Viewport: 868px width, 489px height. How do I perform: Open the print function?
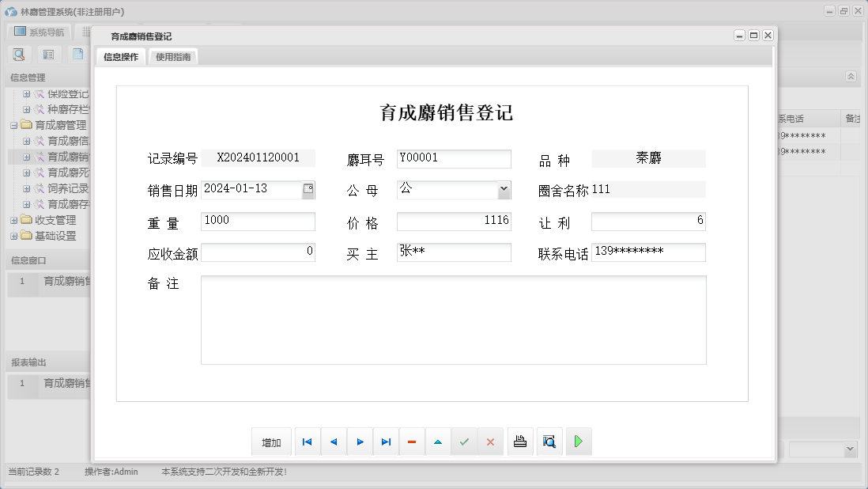(520, 442)
